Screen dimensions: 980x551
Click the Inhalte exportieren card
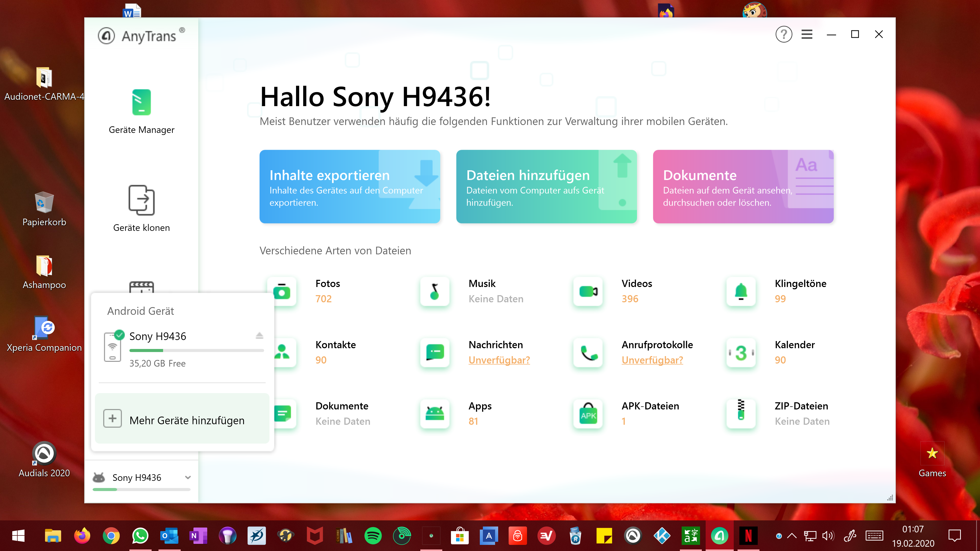pyautogui.click(x=350, y=186)
